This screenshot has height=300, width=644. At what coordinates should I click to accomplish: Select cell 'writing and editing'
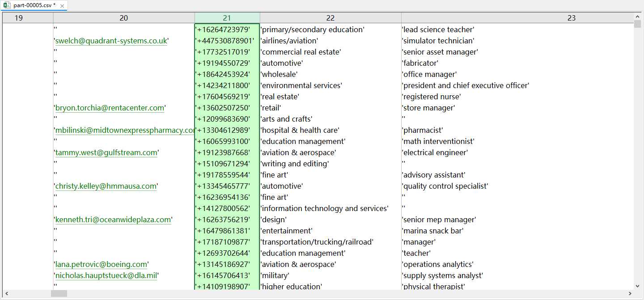coord(330,164)
